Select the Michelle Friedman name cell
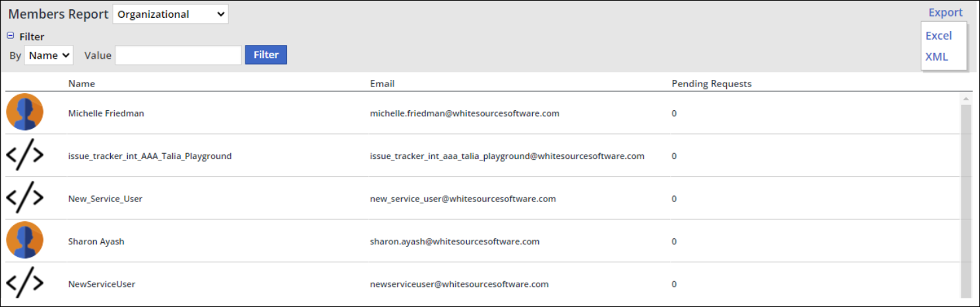The width and height of the screenshot is (980, 307). pos(106,114)
